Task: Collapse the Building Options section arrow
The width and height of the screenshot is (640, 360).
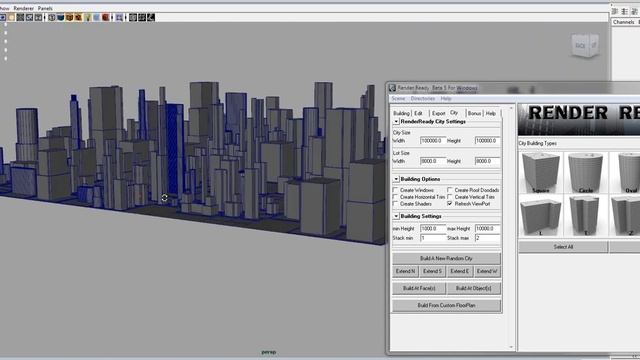Action: pyautogui.click(x=396, y=179)
